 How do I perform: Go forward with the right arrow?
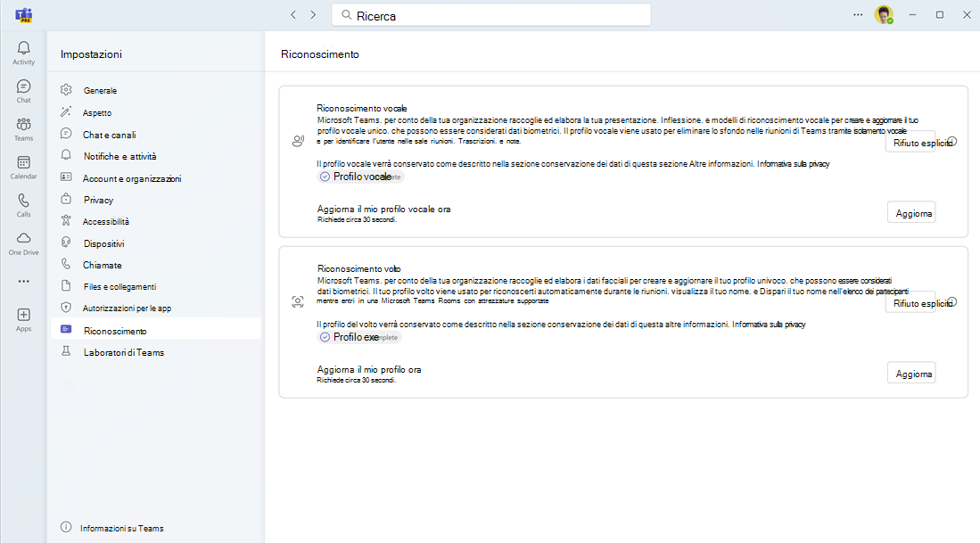click(x=313, y=15)
